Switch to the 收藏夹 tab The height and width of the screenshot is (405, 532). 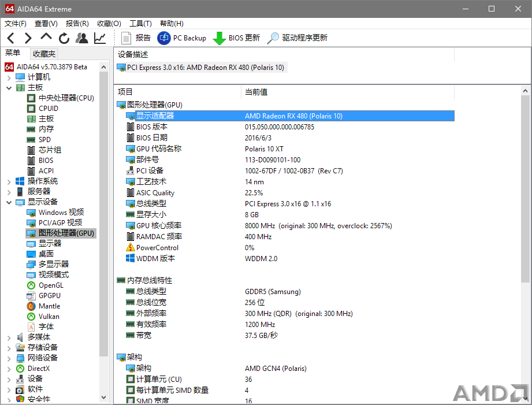[44, 54]
